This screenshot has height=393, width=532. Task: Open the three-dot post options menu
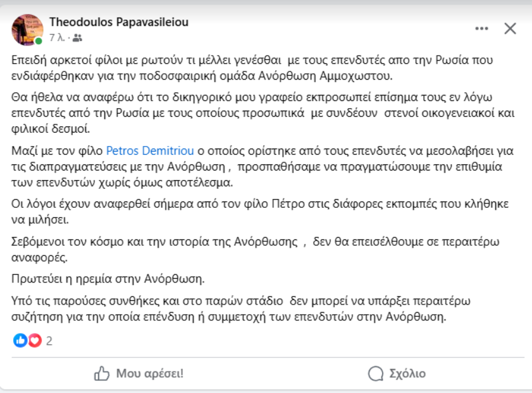point(481,28)
